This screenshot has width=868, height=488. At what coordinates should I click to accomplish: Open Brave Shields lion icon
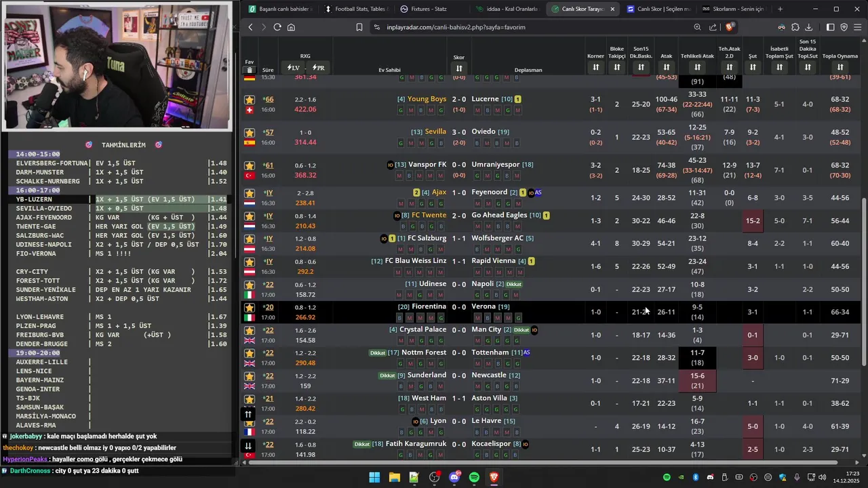[730, 27]
